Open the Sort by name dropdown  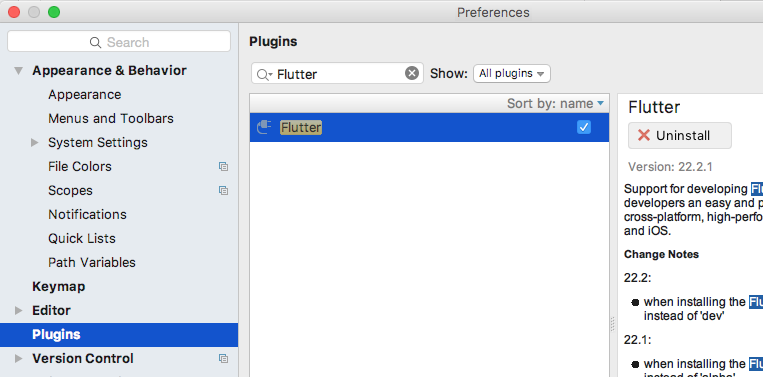(555, 103)
